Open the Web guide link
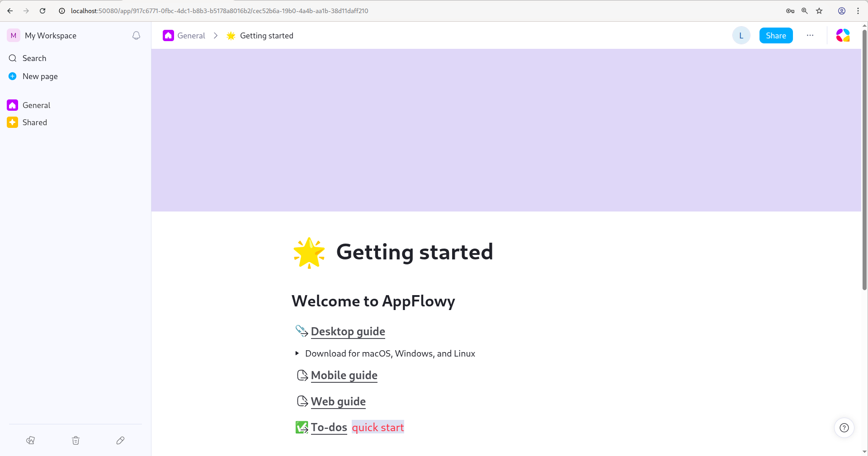The image size is (868, 456). 338,402
